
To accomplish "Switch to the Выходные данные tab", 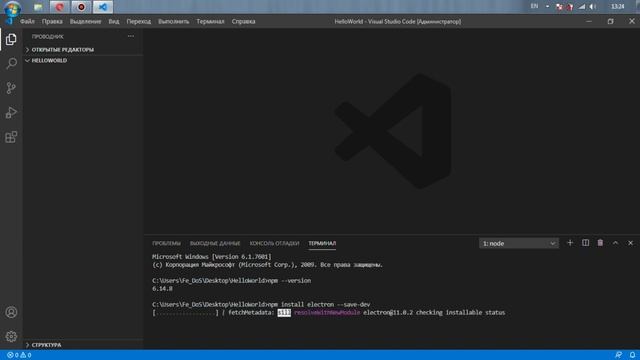I will point(215,243).
